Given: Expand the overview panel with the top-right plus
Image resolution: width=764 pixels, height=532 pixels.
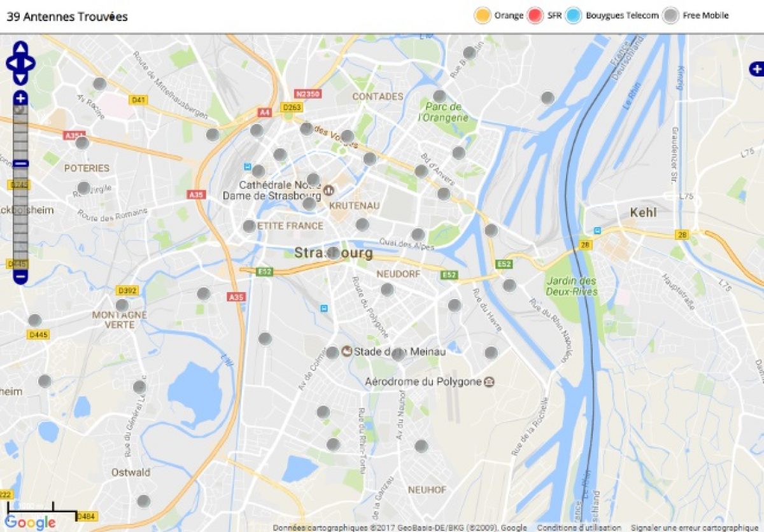Looking at the screenshot, I should (757, 69).
